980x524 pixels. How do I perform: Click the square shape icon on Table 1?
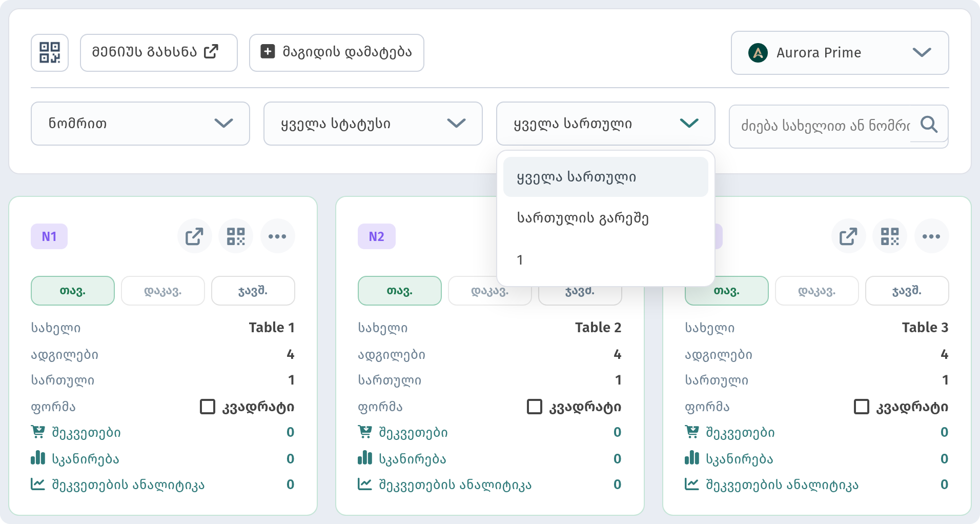(208, 407)
